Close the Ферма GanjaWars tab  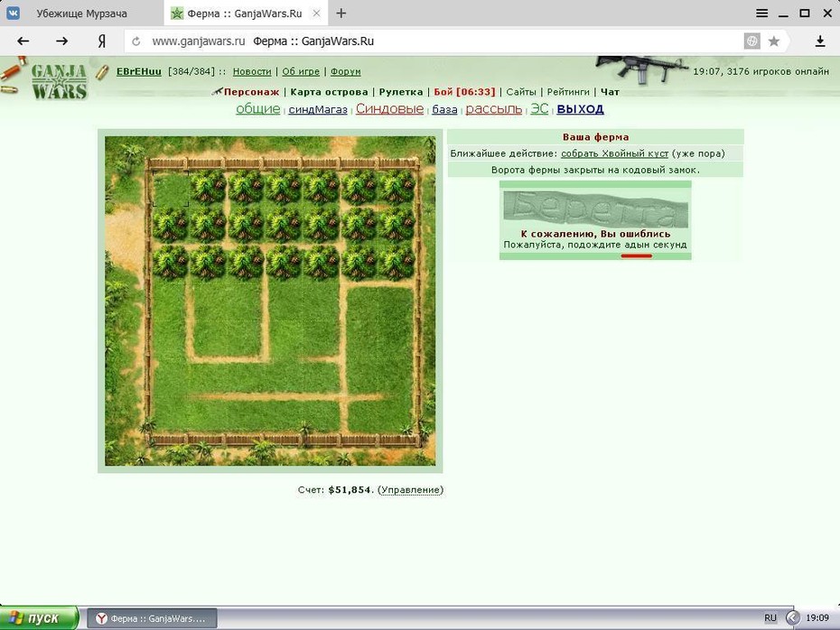click(317, 14)
